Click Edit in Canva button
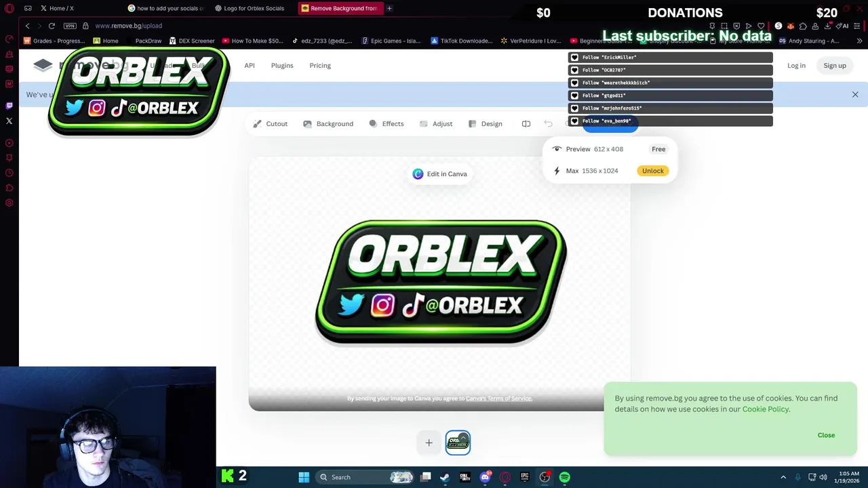The image size is (868, 488). tap(439, 174)
